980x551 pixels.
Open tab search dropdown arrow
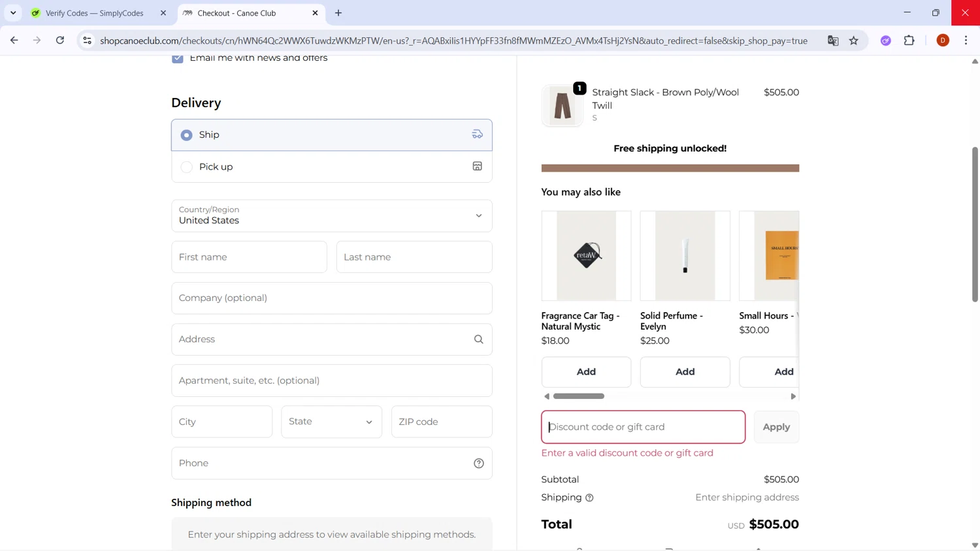[x=13, y=13]
